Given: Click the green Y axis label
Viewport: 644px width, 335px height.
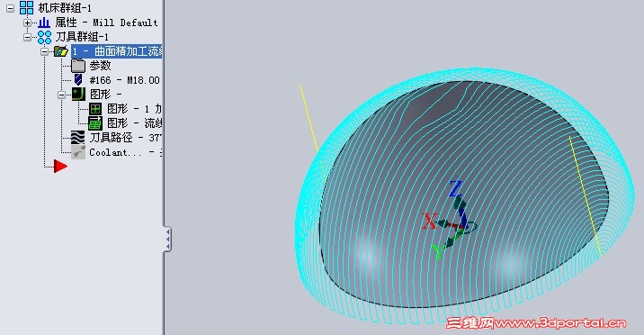Looking at the screenshot, I should point(439,252).
